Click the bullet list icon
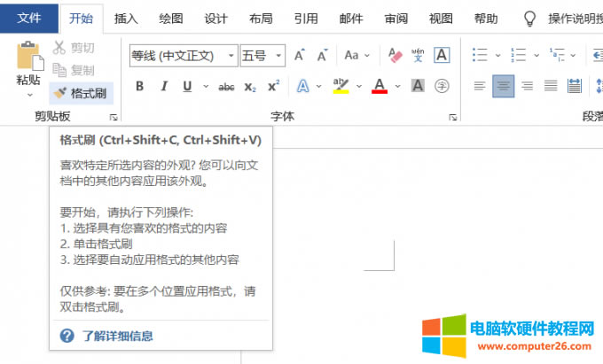The width and height of the screenshot is (603, 364). coord(480,55)
